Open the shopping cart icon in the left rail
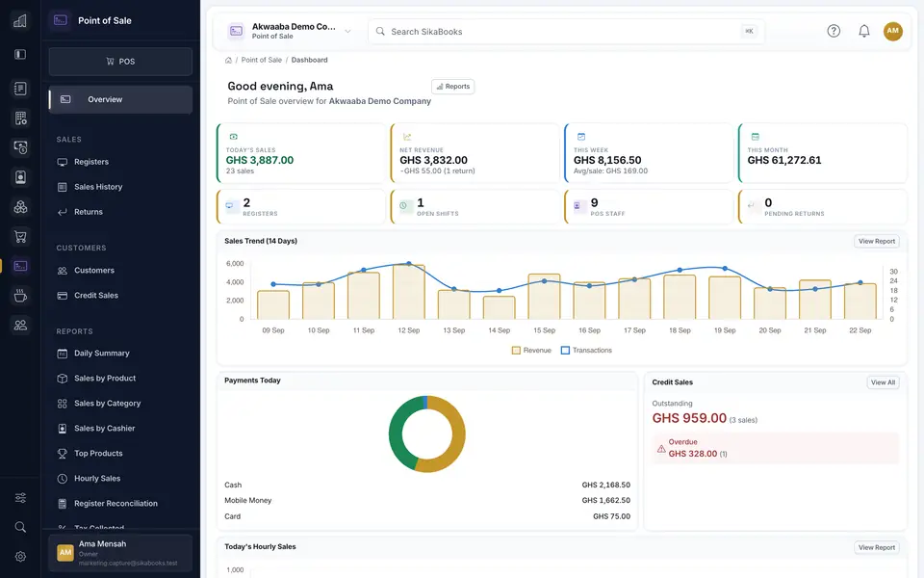 [x=20, y=237]
